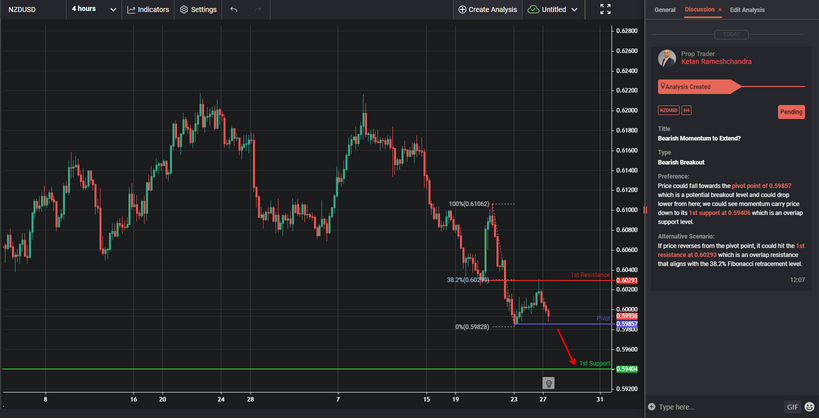
Task: Switch to the General tab
Action: (664, 10)
